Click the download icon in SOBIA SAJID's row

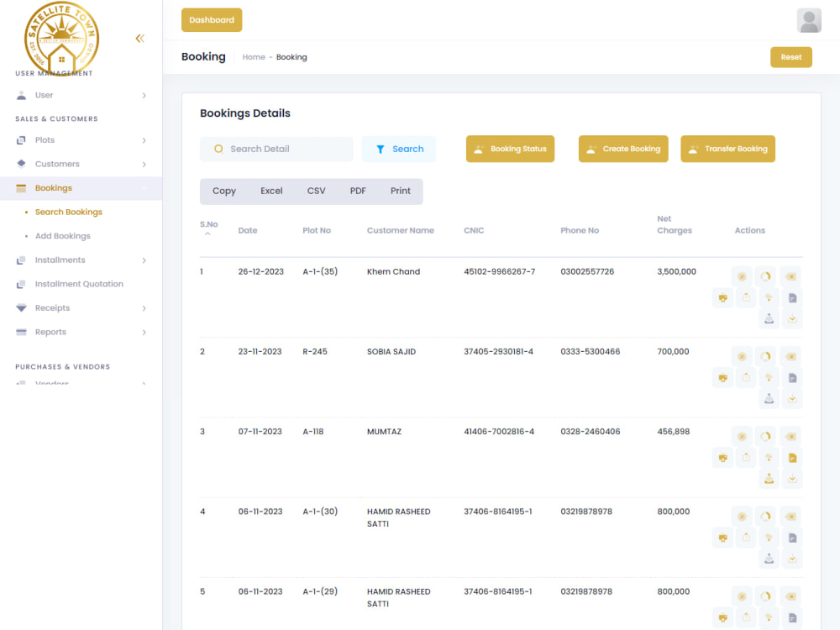click(792, 398)
